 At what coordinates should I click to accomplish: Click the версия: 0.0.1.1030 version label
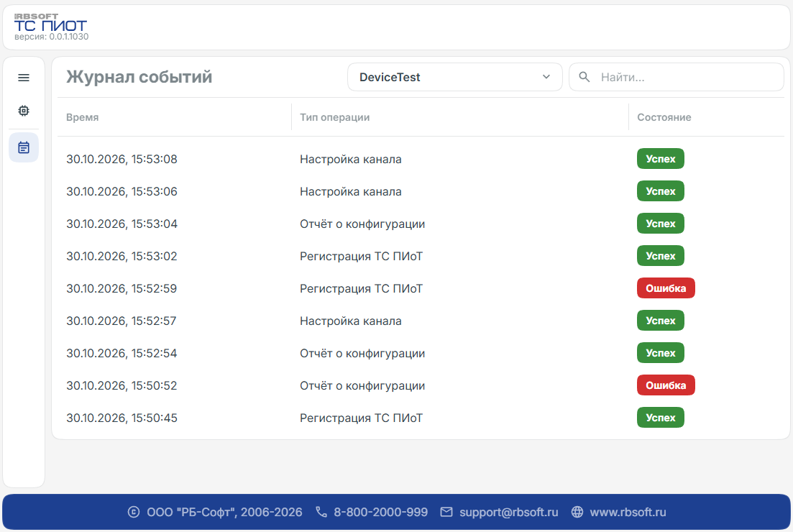[52, 37]
